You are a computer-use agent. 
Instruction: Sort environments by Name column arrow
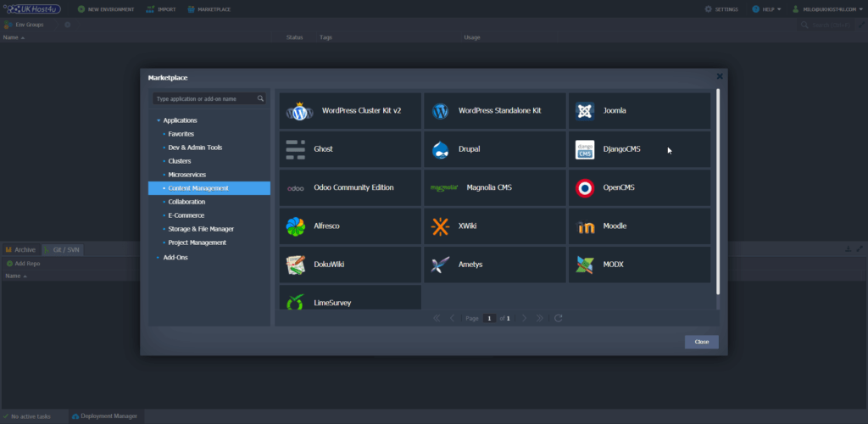click(23, 37)
